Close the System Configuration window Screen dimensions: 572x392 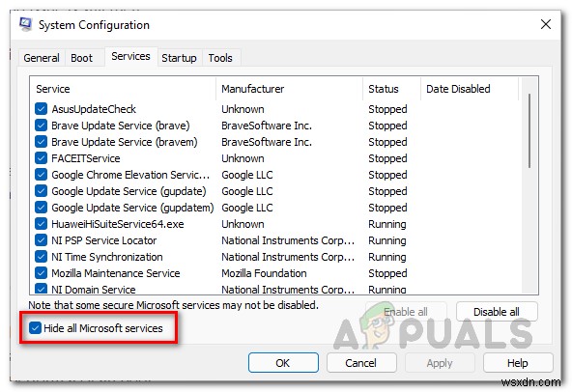(545, 24)
